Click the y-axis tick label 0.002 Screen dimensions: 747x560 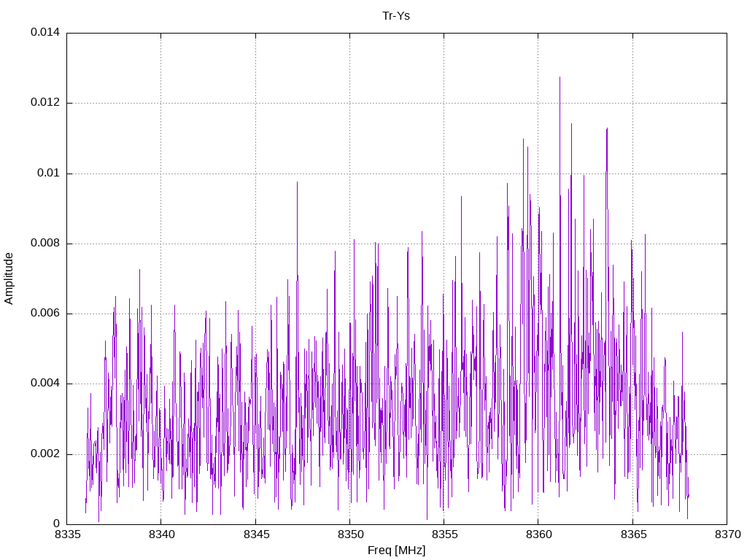click(45, 454)
